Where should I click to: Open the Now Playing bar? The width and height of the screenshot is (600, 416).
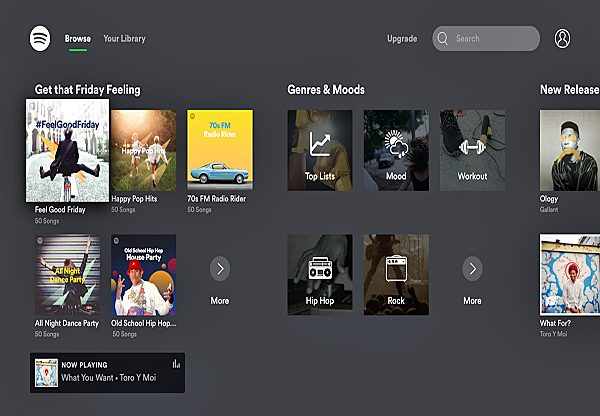(107, 372)
